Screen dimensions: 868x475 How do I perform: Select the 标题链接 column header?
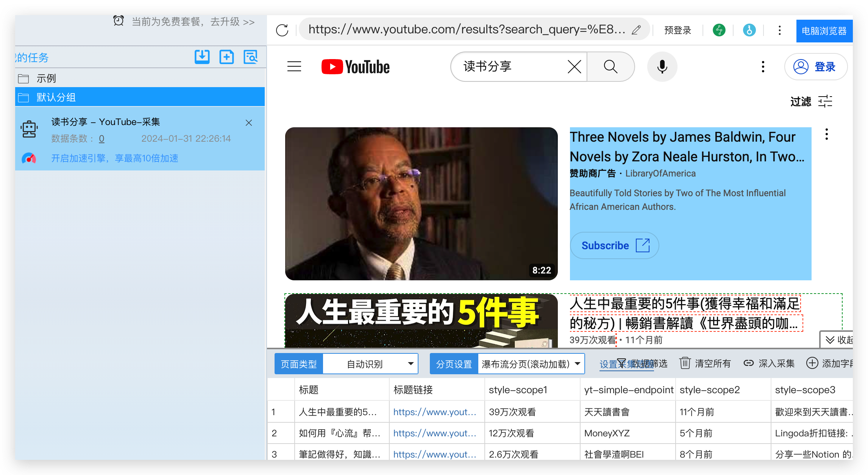point(437,390)
